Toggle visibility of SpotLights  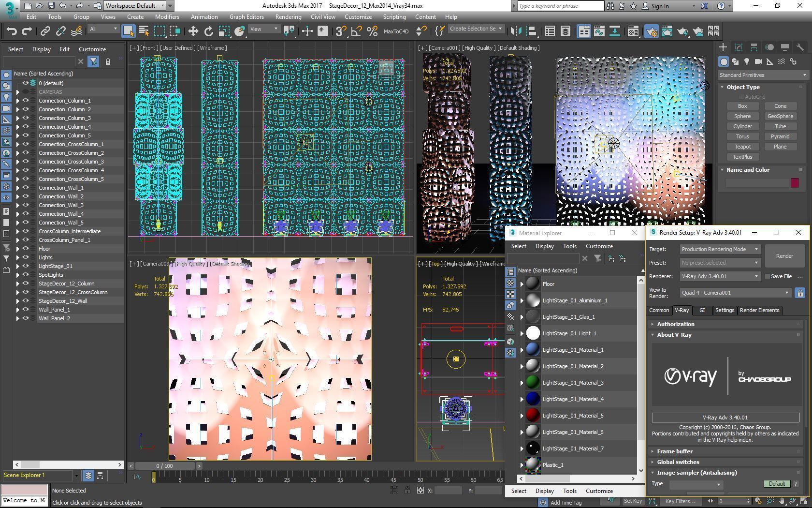(x=26, y=275)
